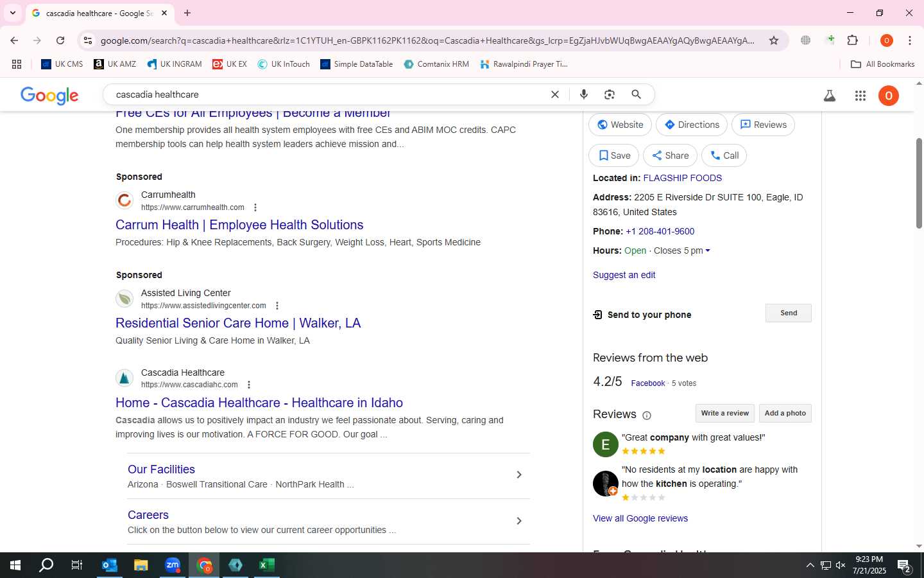The height and width of the screenshot is (578, 924).
Task: Open Cascadia Healthcare result three-dot options
Action: pyautogui.click(x=249, y=385)
